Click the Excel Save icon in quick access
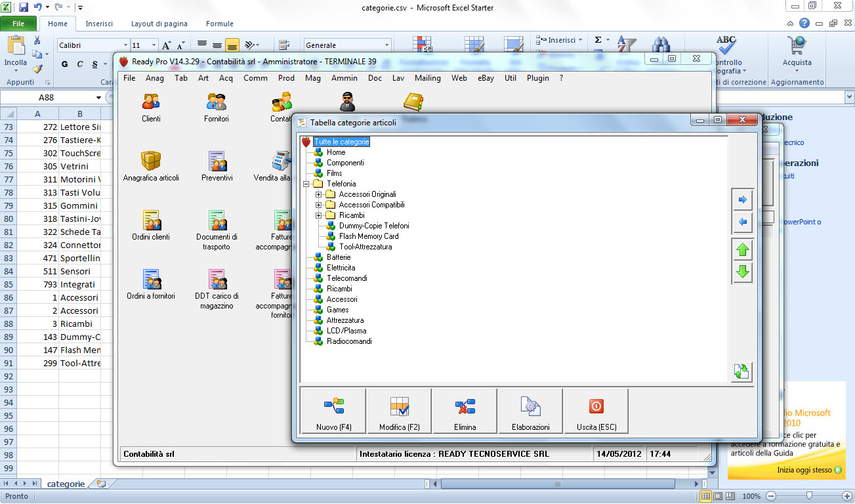The height and width of the screenshot is (504, 855). 24,7
